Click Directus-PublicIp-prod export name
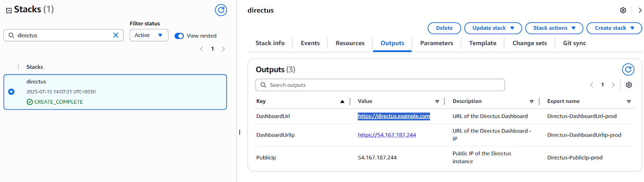Screen dimensions: 644x182 click(x=575, y=157)
